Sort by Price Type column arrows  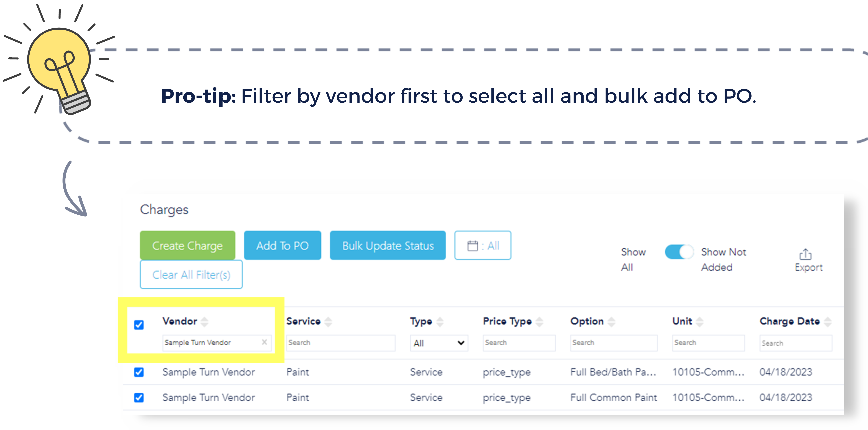click(539, 322)
